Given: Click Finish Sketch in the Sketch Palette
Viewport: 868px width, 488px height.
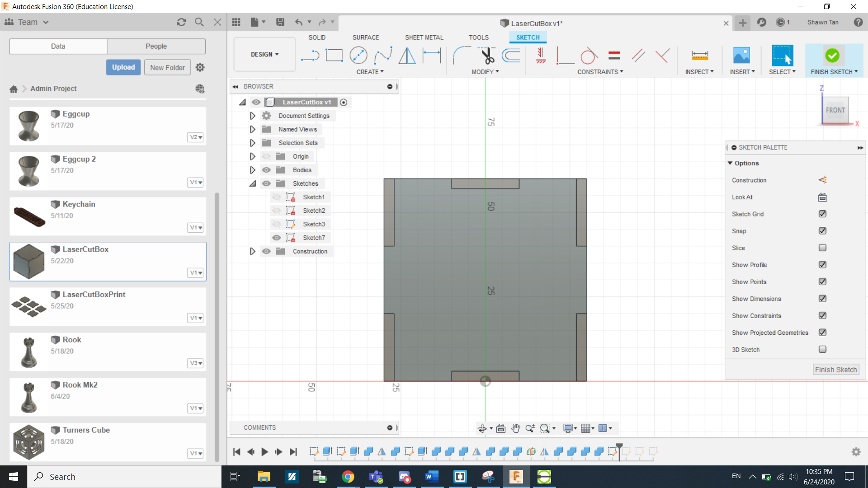Looking at the screenshot, I should point(835,370).
